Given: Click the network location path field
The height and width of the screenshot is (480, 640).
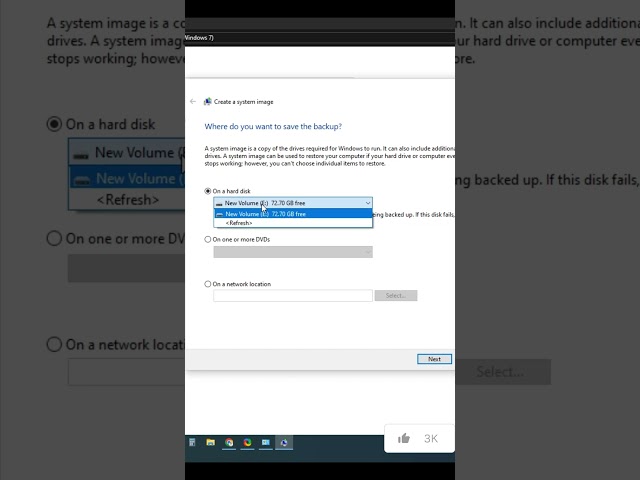Looking at the screenshot, I should [293, 296].
